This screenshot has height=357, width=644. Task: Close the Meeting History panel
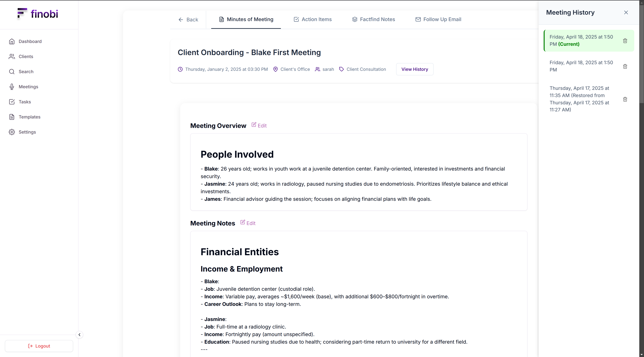[626, 13]
